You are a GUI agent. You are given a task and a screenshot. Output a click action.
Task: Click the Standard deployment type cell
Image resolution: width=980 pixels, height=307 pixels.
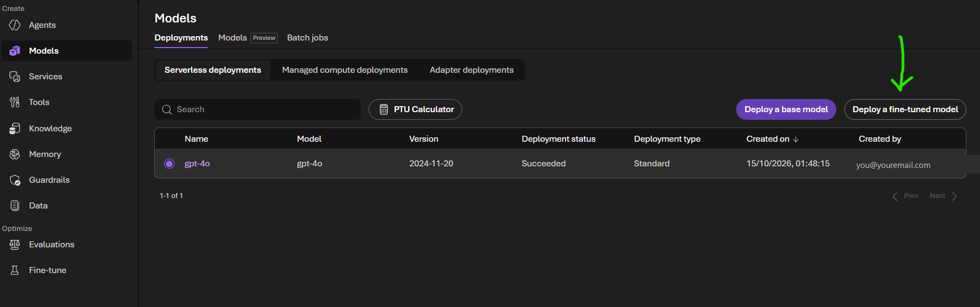pos(651,164)
